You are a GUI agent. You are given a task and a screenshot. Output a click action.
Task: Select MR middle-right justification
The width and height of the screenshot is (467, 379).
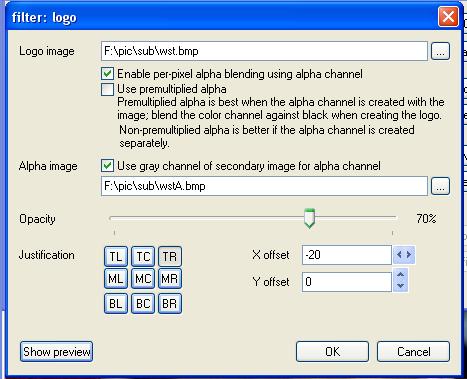[x=170, y=278]
